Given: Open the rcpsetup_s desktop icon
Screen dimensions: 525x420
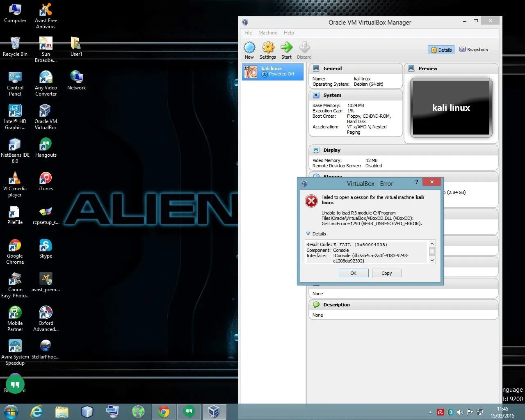Looking at the screenshot, I should (x=46, y=215).
